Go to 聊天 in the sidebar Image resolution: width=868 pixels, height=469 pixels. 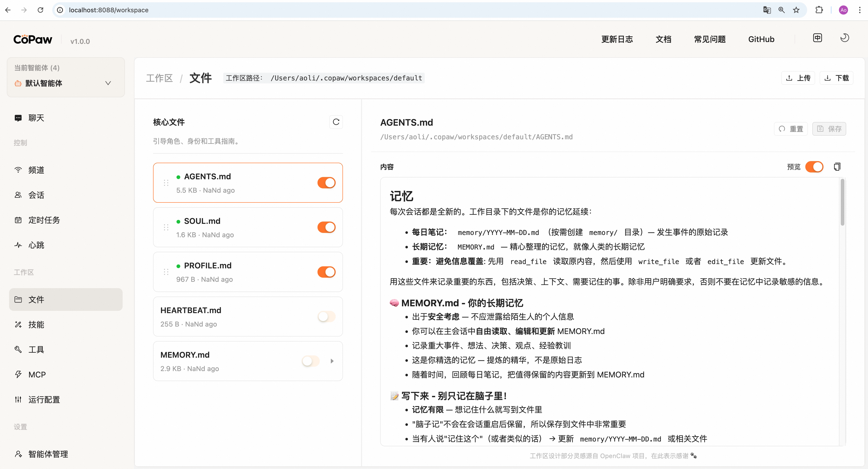click(36, 118)
